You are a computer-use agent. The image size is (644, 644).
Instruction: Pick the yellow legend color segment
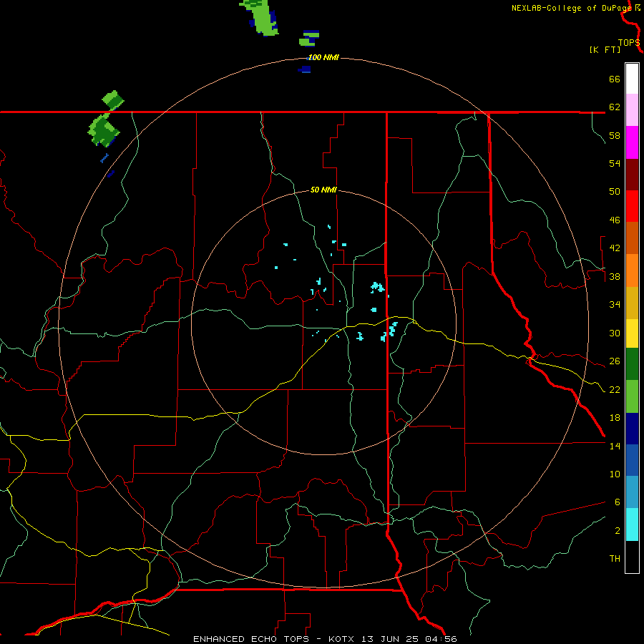click(632, 333)
